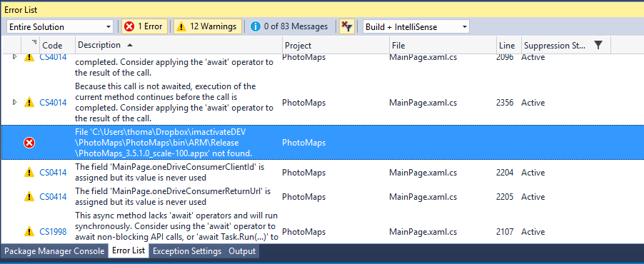
Task: Toggle the 1 Error filter button
Action: pyautogui.click(x=144, y=26)
